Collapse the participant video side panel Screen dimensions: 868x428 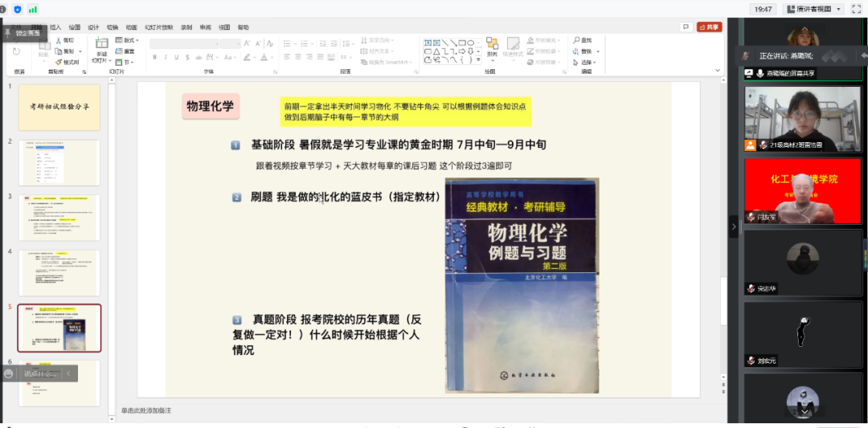click(733, 227)
